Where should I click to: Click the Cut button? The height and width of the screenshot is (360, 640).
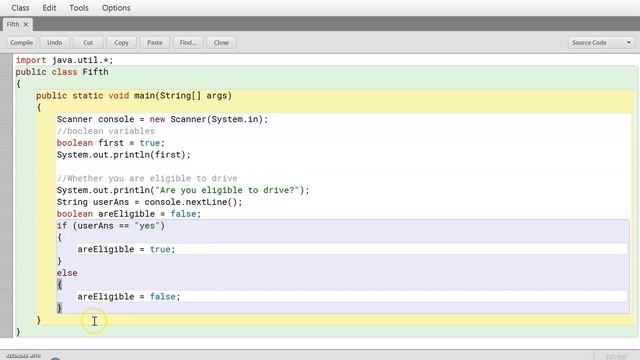[88, 42]
